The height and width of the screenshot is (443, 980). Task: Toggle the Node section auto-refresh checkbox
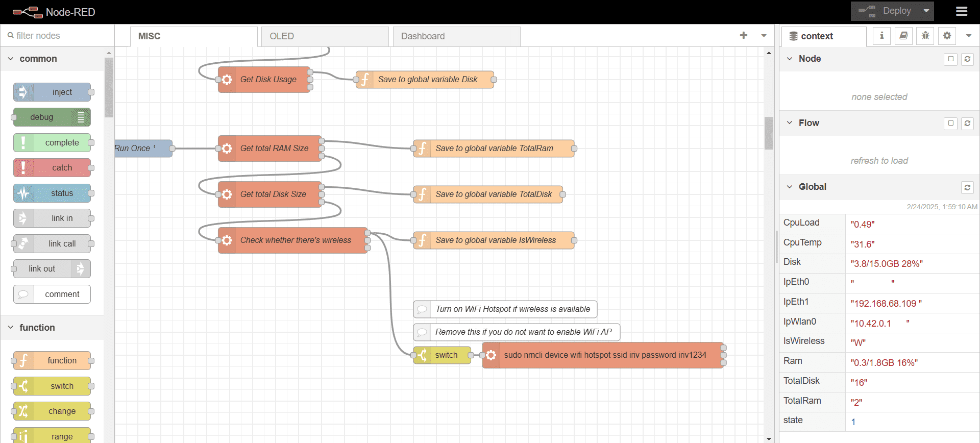(x=950, y=59)
